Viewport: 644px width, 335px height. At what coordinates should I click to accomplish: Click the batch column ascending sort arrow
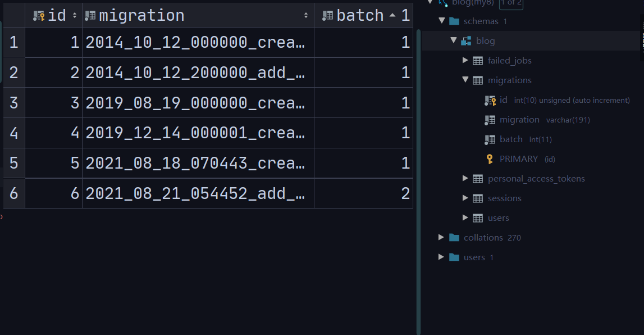[x=392, y=15]
